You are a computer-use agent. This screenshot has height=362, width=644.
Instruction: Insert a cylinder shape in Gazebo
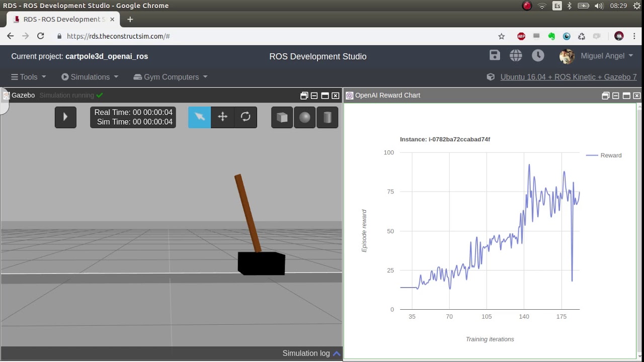coord(328,117)
